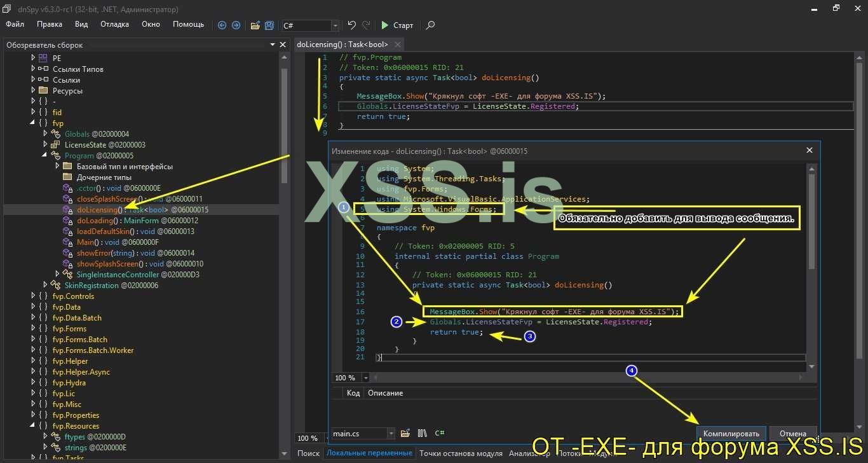Click the magnifier search icon in toolbar
Image resolution: width=868 pixels, height=463 pixels.
tap(430, 25)
